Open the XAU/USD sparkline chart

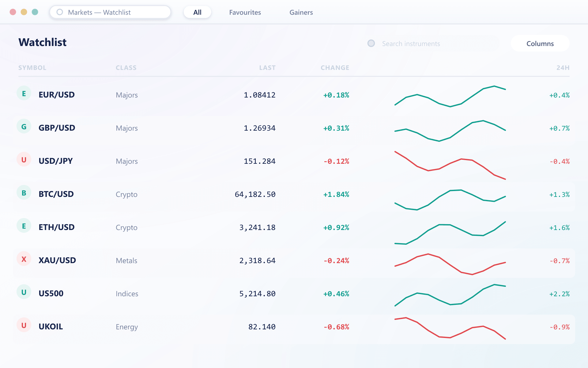click(x=450, y=264)
